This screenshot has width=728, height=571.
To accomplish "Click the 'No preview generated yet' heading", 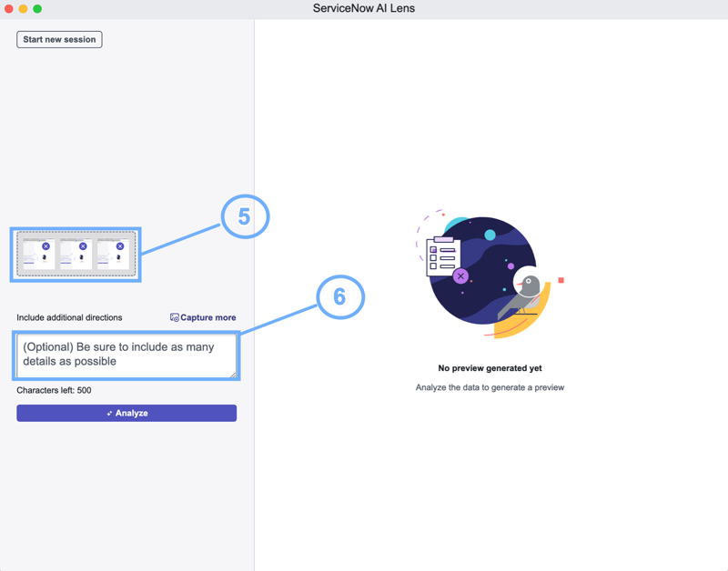I will 490,368.
